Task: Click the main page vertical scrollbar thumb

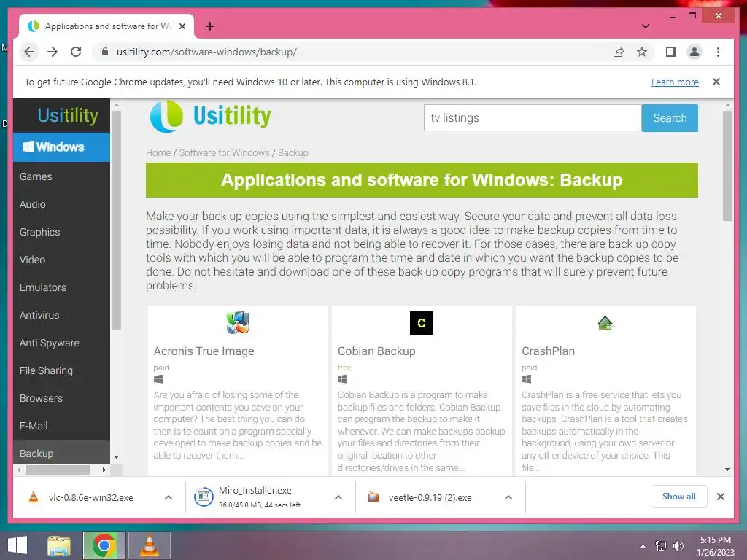Action: (x=727, y=166)
